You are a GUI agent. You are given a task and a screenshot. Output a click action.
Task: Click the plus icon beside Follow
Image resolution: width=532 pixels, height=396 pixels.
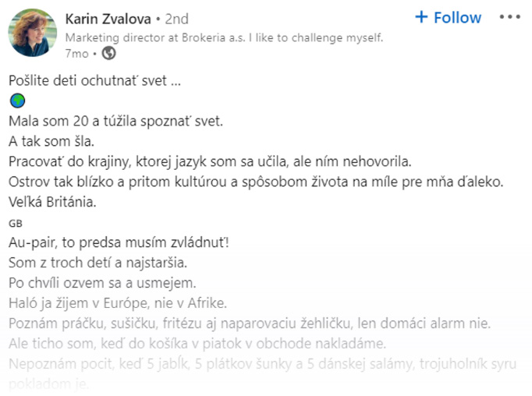421,17
